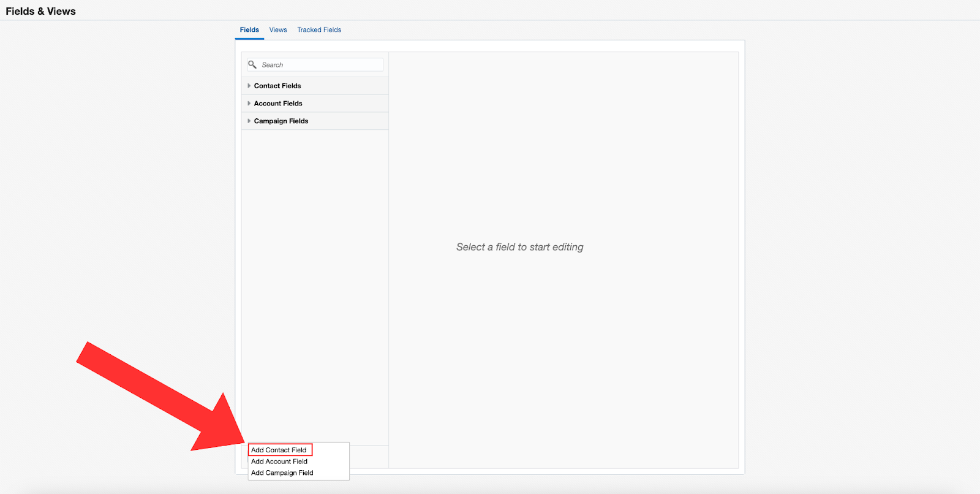
Task: Select the Campaign Fields group label
Action: pyautogui.click(x=281, y=121)
